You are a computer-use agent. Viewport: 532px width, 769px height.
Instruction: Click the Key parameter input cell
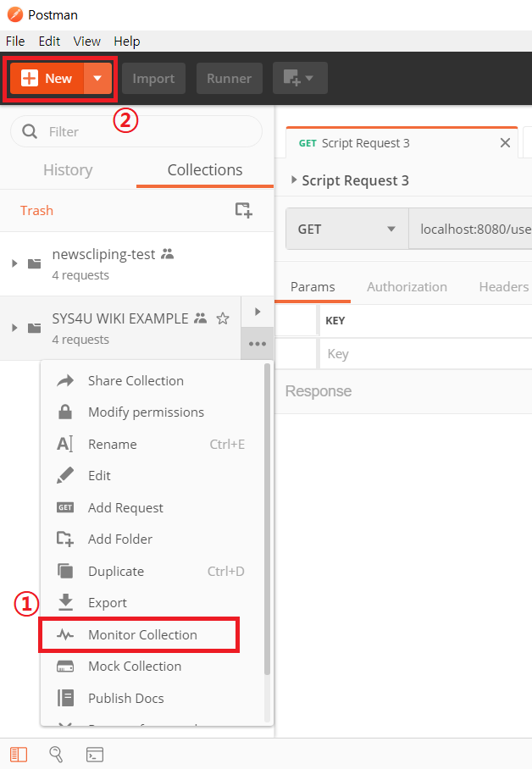click(426, 354)
